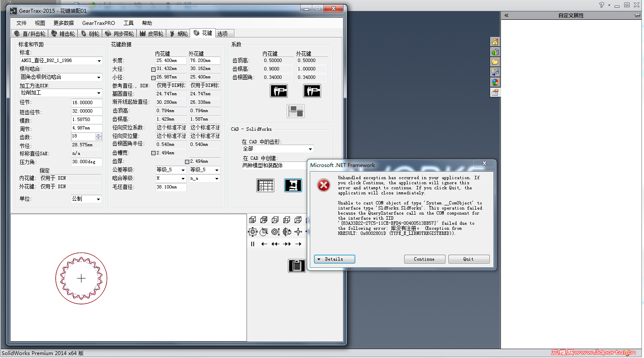Viewport: 644px width, 358px height.
Task: Click the 径节 input field showing 16.00000
Action: (x=86, y=103)
